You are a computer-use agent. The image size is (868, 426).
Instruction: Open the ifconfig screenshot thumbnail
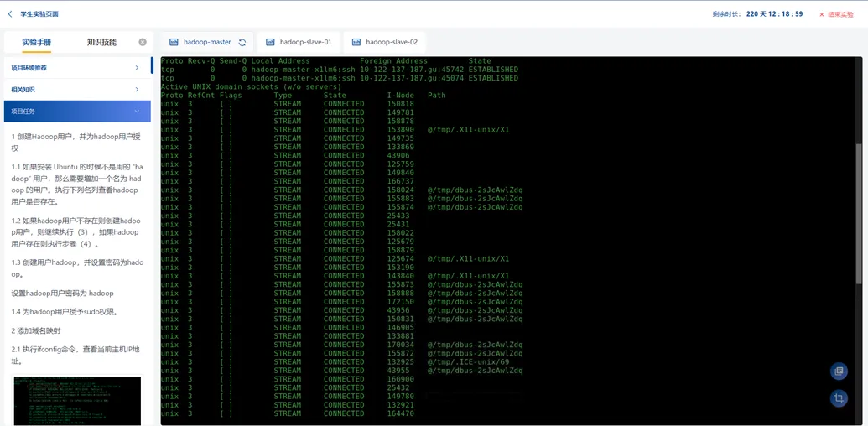pyautogui.click(x=77, y=400)
